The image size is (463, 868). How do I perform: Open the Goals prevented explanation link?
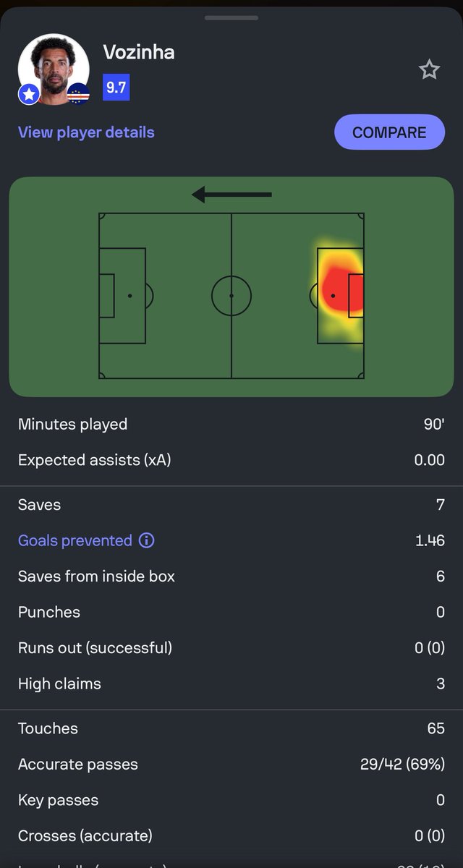click(75, 540)
